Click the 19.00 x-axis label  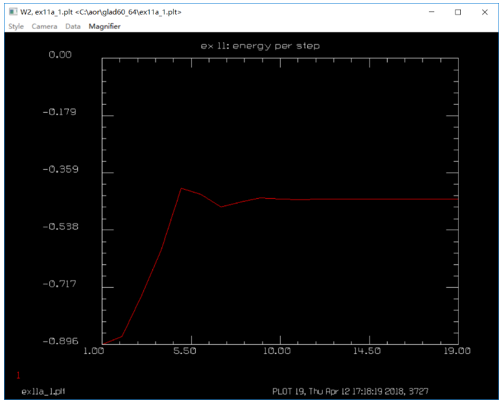click(457, 351)
